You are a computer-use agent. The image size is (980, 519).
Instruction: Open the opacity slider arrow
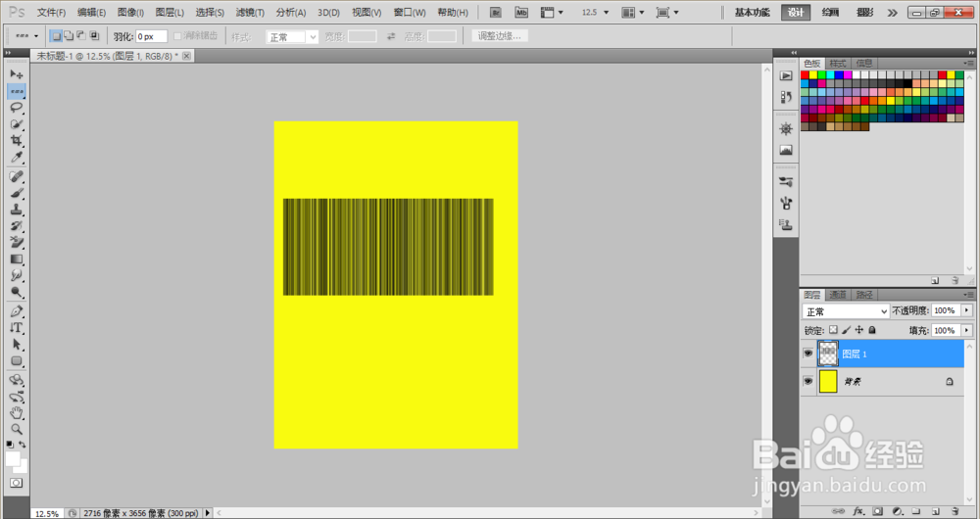tap(967, 310)
